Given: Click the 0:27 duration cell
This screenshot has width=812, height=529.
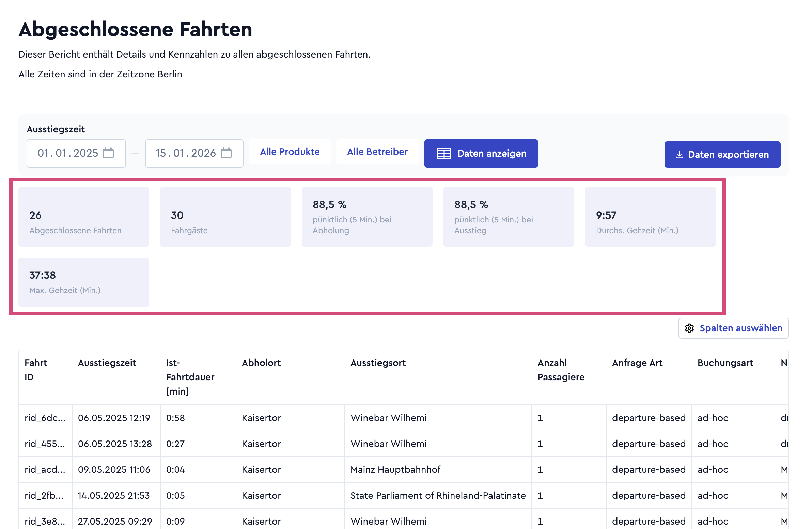Looking at the screenshot, I should coord(198,444).
